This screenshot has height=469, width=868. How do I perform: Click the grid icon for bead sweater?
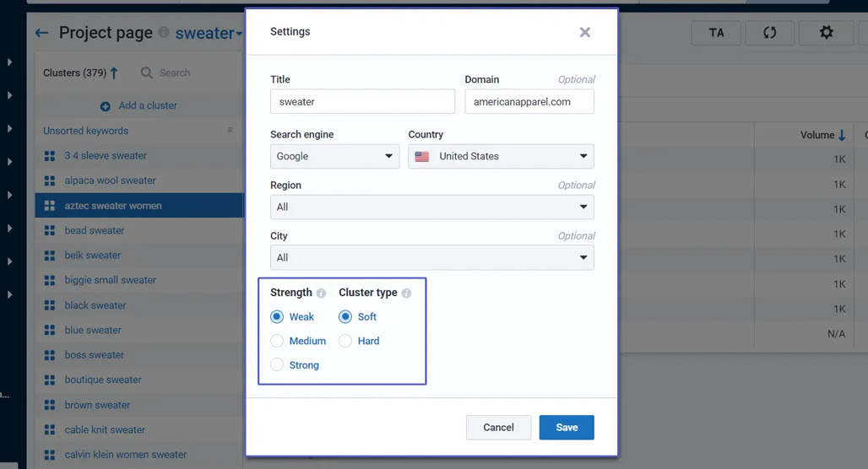49,230
